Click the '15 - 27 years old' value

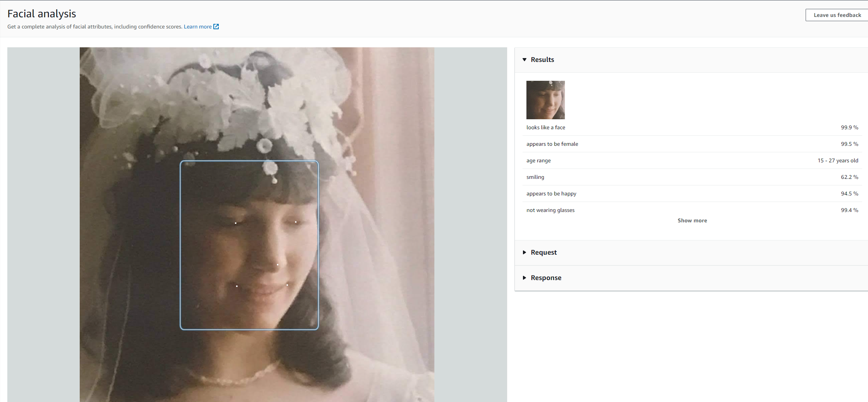point(838,160)
